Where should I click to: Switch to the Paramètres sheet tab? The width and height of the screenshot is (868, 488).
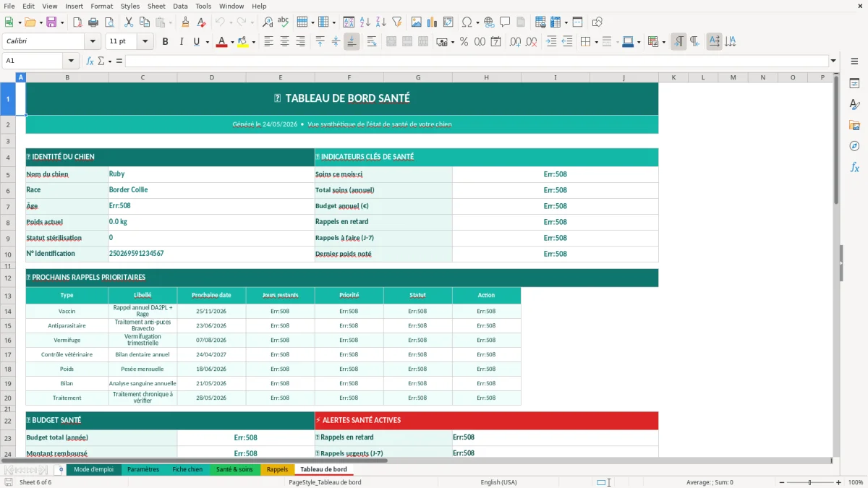click(143, 470)
